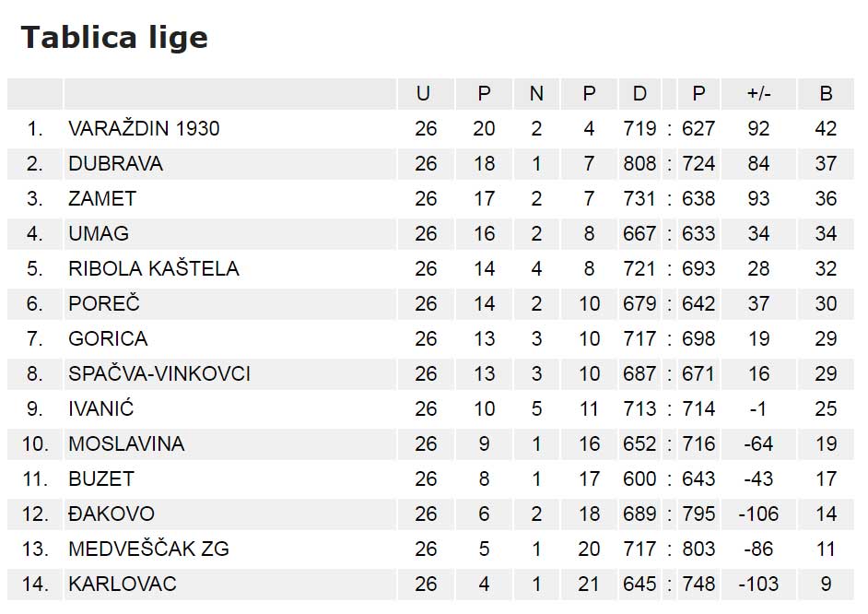Image resolution: width=868 pixels, height=614 pixels.
Task: Click on BUZET in the table
Action: pos(101,478)
